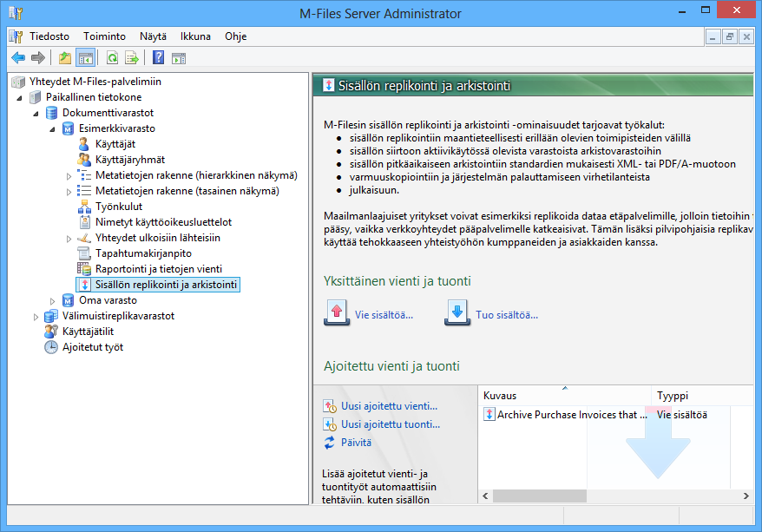
Task: Select the Käyttäjäryhmät tree item label
Action: click(x=130, y=160)
